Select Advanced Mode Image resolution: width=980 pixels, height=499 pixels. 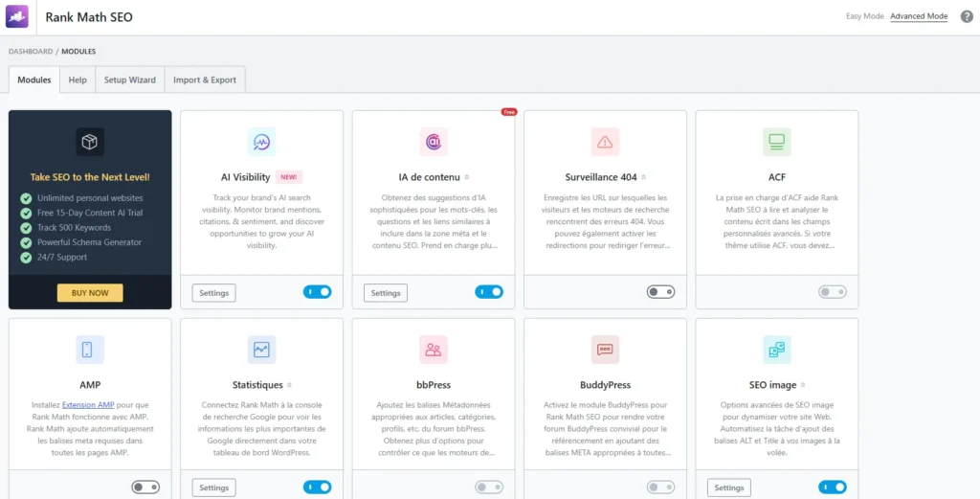[919, 16]
